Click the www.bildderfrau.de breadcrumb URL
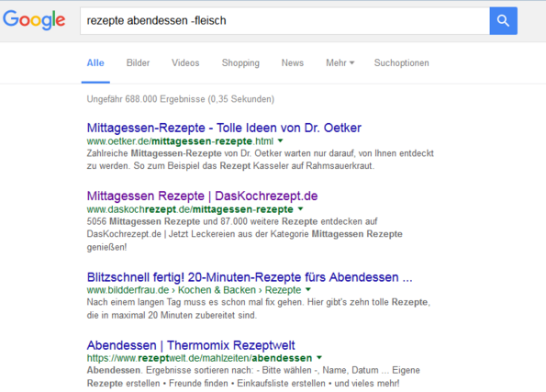The height and width of the screenshot is (392, 546). tap(194, 290)
